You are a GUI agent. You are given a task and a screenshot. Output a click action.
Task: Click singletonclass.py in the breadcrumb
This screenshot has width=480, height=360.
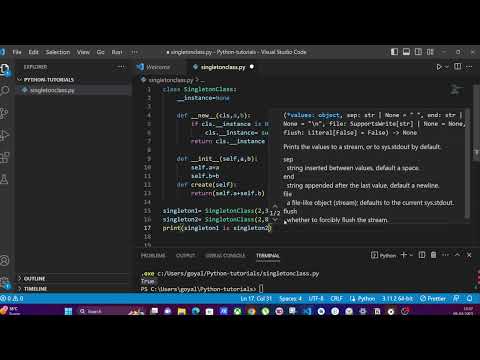[x=170, y=80]
